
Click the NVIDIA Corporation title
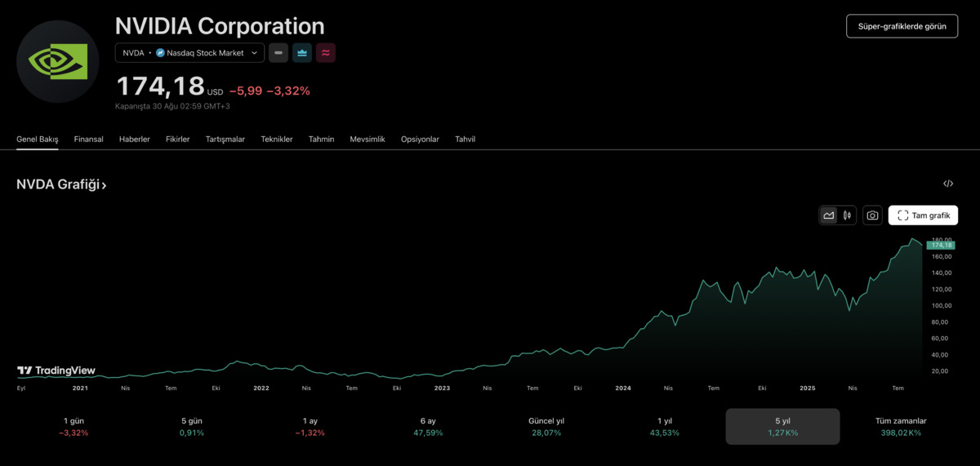point(220,25)
